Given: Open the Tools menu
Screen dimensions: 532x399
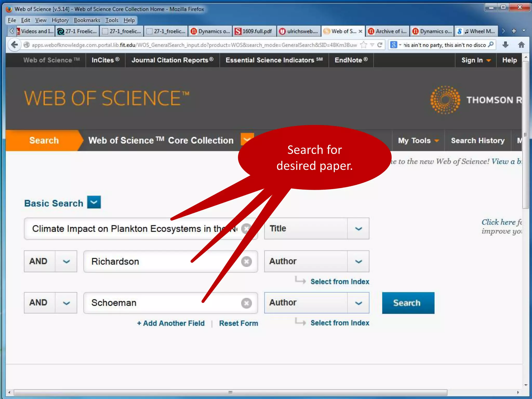Looking at the screenshot, I should point(112,20).
